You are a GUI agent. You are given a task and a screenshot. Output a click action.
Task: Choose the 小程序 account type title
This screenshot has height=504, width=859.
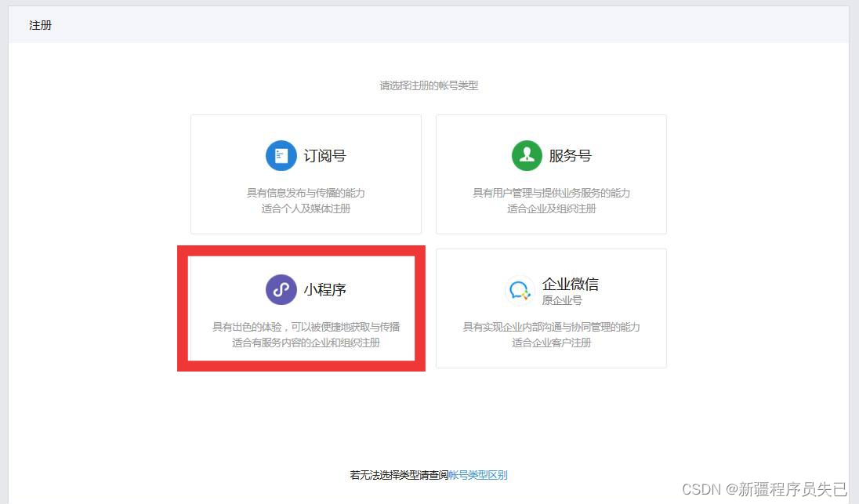[324, 290]
